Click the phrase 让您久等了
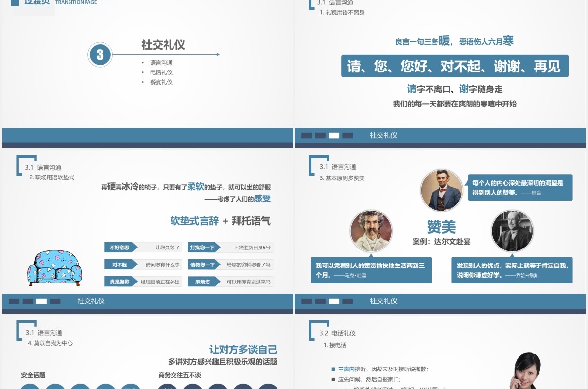This screenshot has width=588, height=389. pos(168,248)
